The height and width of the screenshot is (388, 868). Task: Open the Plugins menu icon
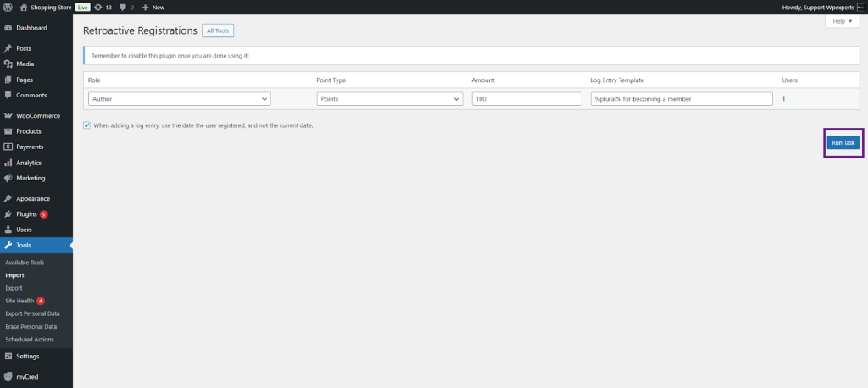(x=8, y=214)
